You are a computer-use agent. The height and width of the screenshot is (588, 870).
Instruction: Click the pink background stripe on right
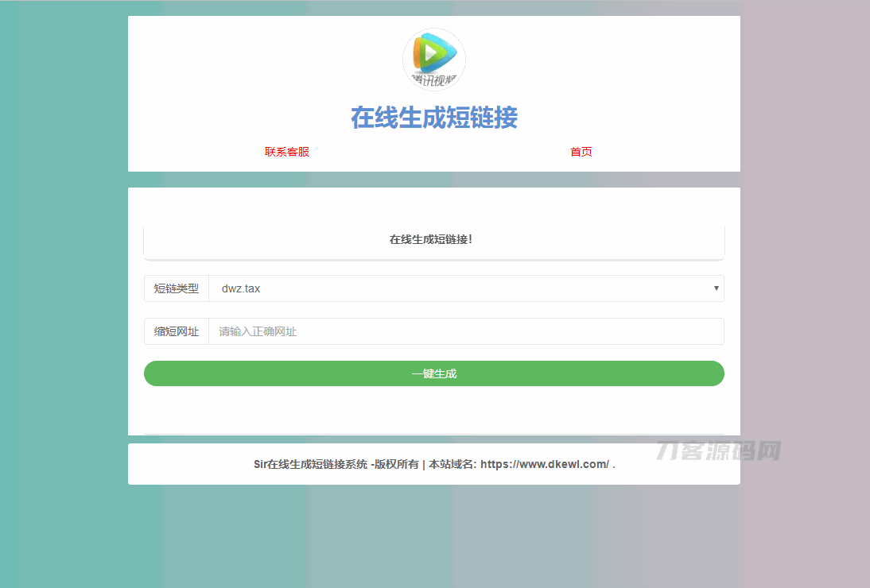803,318
